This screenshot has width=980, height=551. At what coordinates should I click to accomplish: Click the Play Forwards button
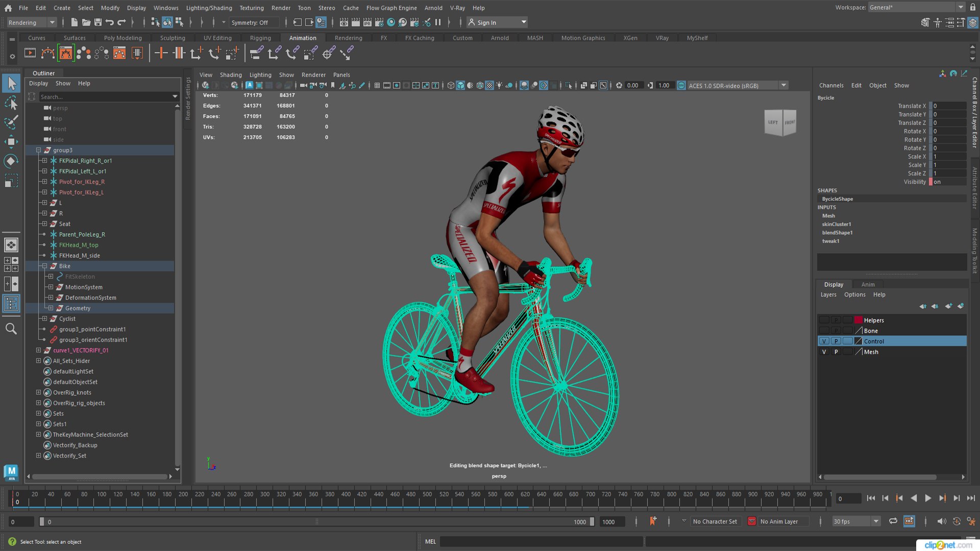[x=928, y=498]
